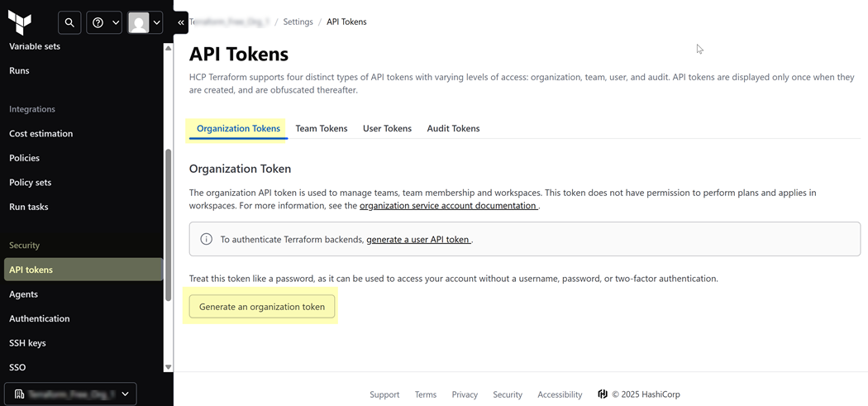The height and width of the screenshot is (406, 868).
Task: Open the user avatar account menu
Action: (x=145, y=23)
